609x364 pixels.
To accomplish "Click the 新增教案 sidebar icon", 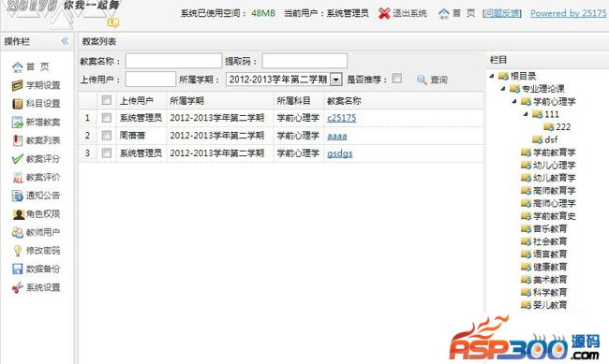I will (18, 123).
